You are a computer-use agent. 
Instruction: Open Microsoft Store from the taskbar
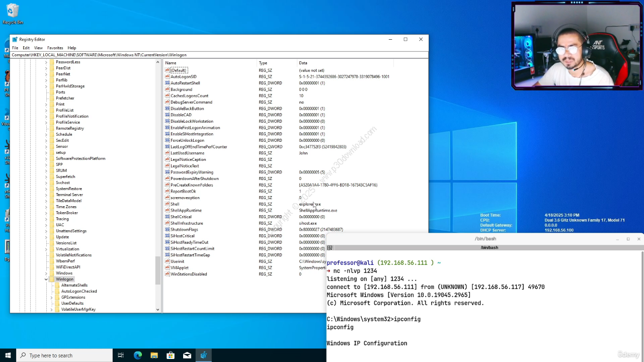171,355
